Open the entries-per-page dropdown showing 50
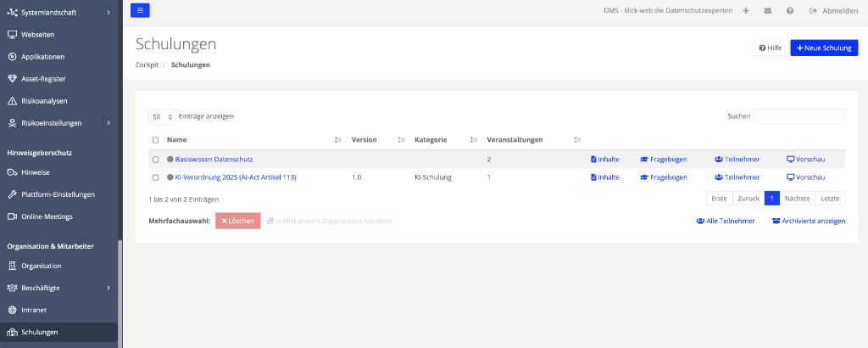The height and width of the screenshot is (348, 868). pos(162,117)
